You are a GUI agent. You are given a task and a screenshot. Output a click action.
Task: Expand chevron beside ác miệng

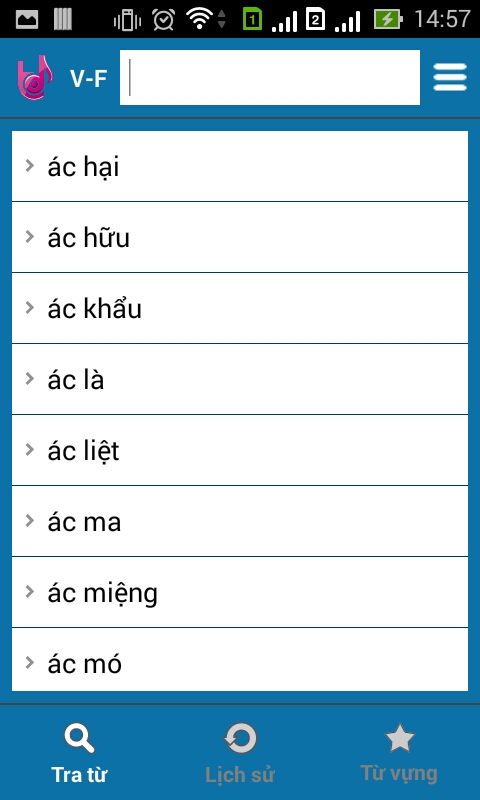(x=30, y=591)
